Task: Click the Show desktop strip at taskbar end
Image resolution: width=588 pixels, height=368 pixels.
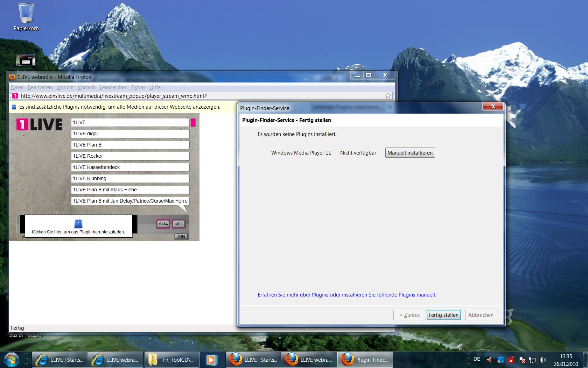Action: pos(586,360)
